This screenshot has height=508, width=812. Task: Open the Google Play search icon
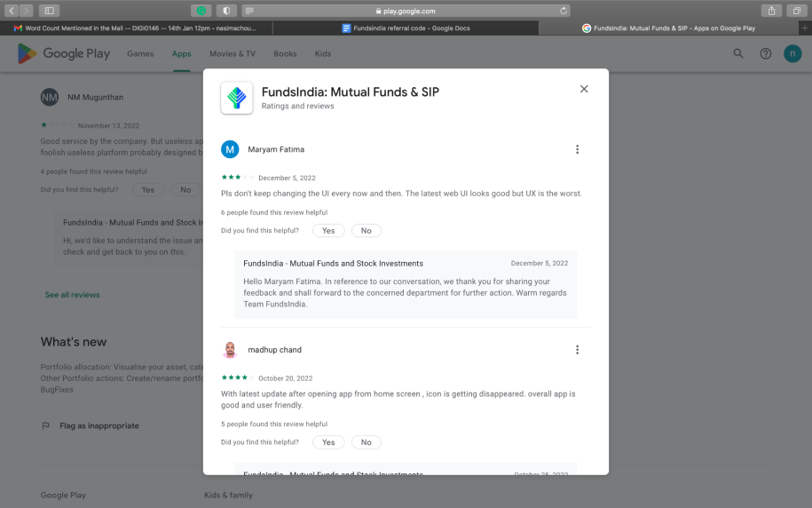738,53
